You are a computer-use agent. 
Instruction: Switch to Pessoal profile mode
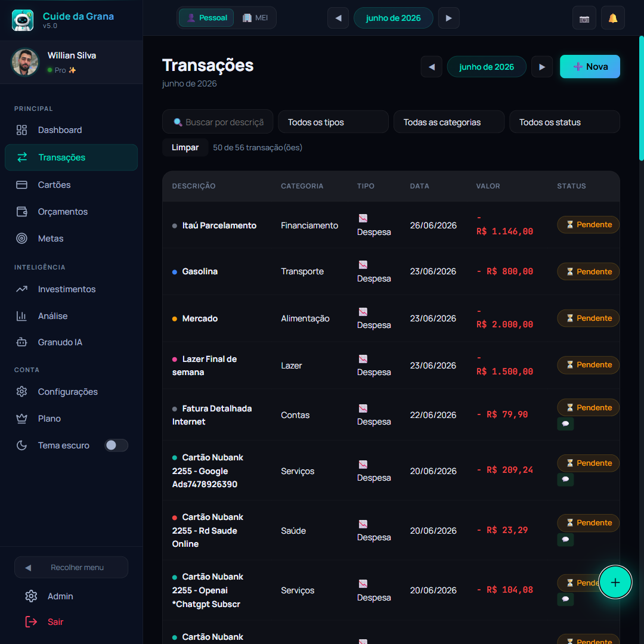(x=206, y=18)
